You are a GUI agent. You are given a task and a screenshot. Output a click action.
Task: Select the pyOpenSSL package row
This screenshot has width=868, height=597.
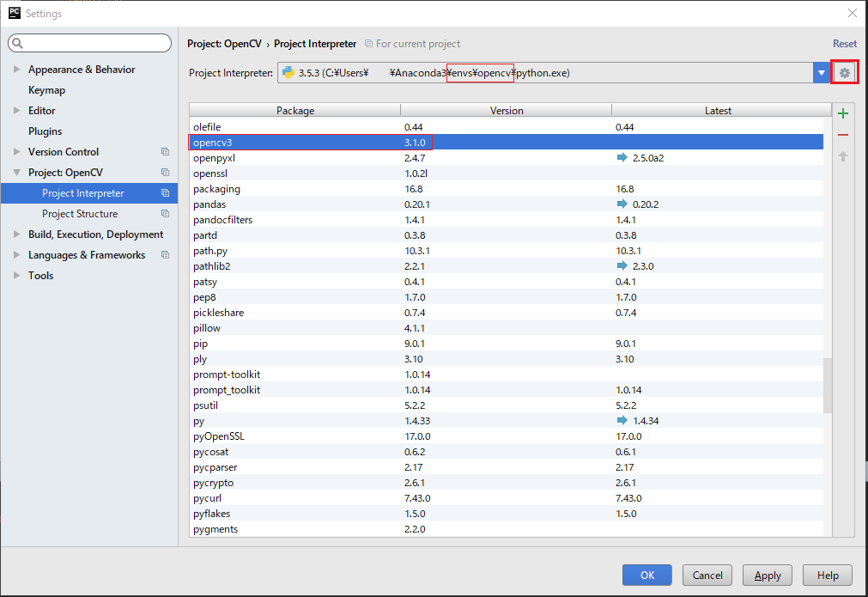[506, 436]
